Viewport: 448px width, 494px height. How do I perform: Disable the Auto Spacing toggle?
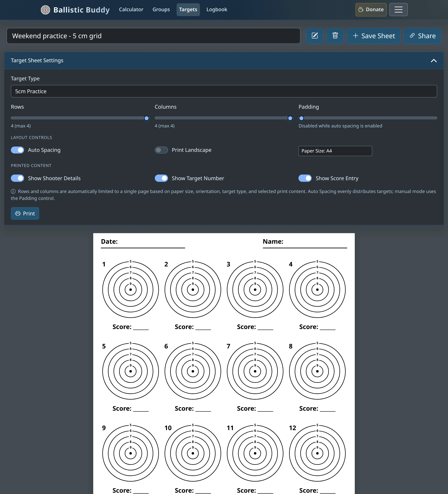17,150
